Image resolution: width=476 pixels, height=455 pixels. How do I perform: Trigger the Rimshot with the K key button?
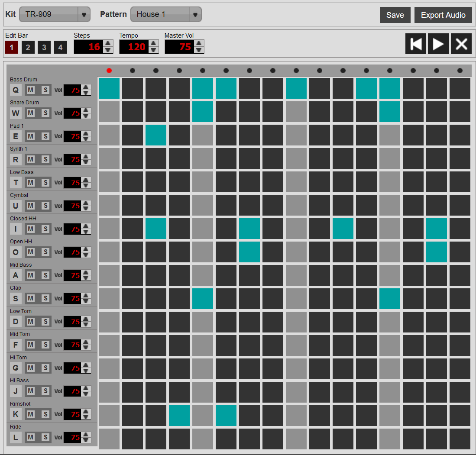(x=16, y=414)
